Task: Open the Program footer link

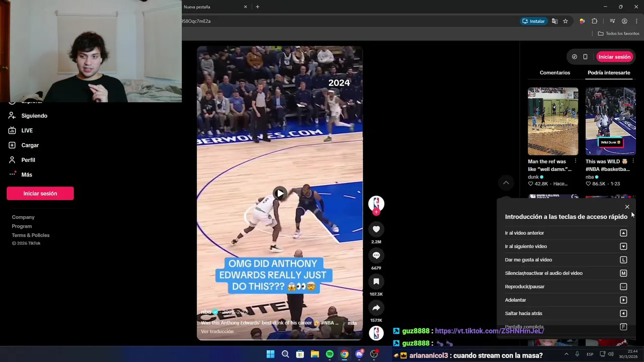Action: tap(22, 226)
